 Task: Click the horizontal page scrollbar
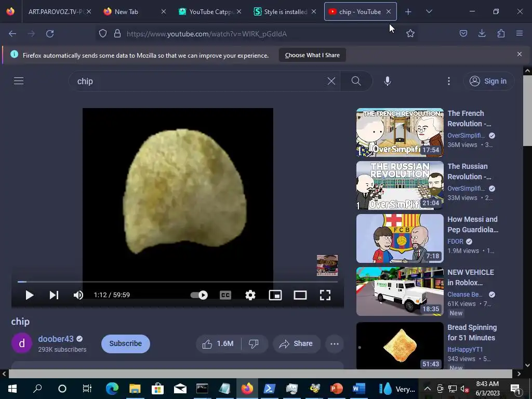(x=260, y=374)
